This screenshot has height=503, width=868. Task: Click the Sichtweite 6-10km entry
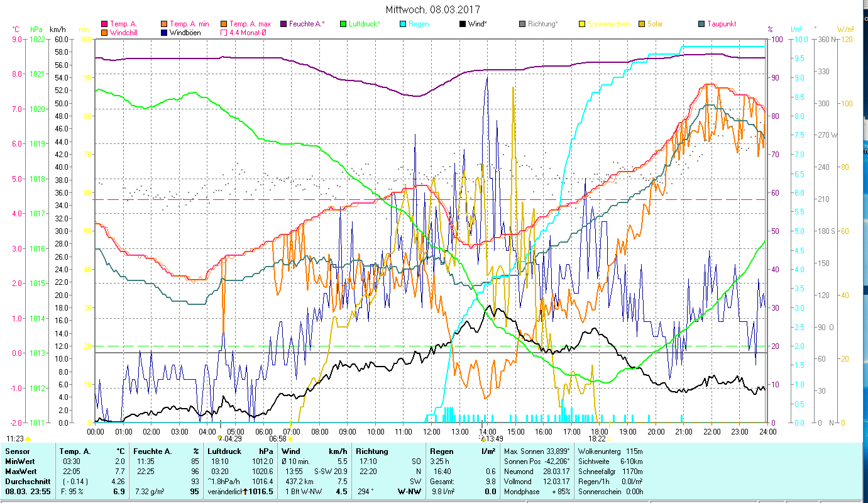pos(610,462)
